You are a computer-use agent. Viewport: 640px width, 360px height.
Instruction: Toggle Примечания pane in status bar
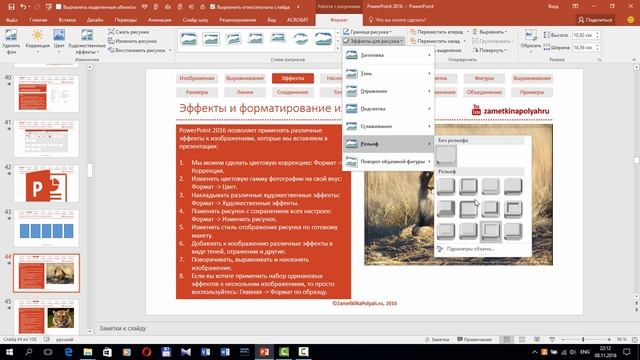point(474,339)
